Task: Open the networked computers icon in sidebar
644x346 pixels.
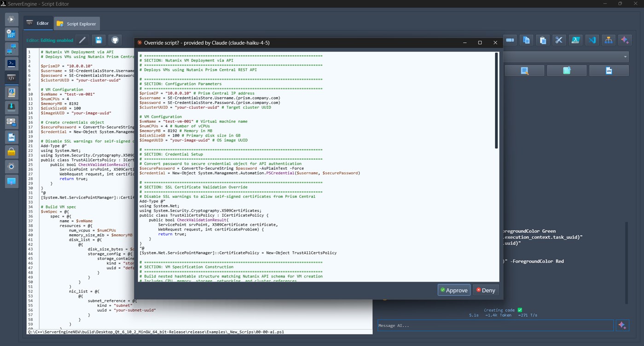Action: [12, 49]
